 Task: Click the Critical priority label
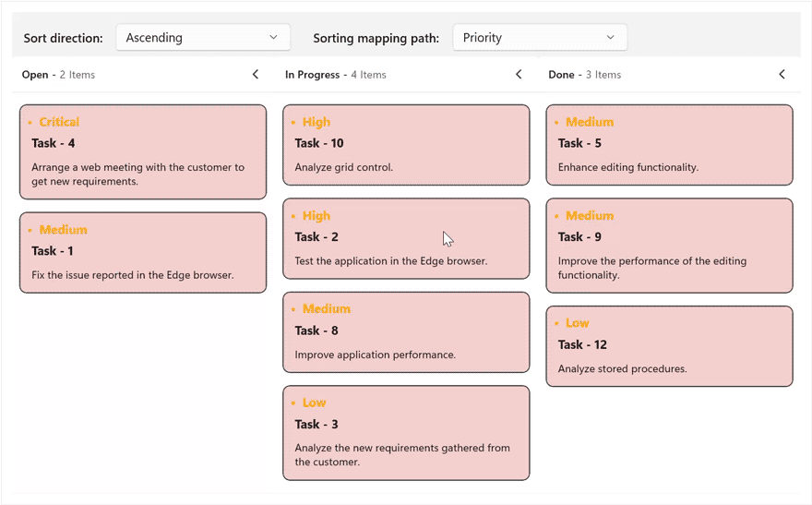59,122
